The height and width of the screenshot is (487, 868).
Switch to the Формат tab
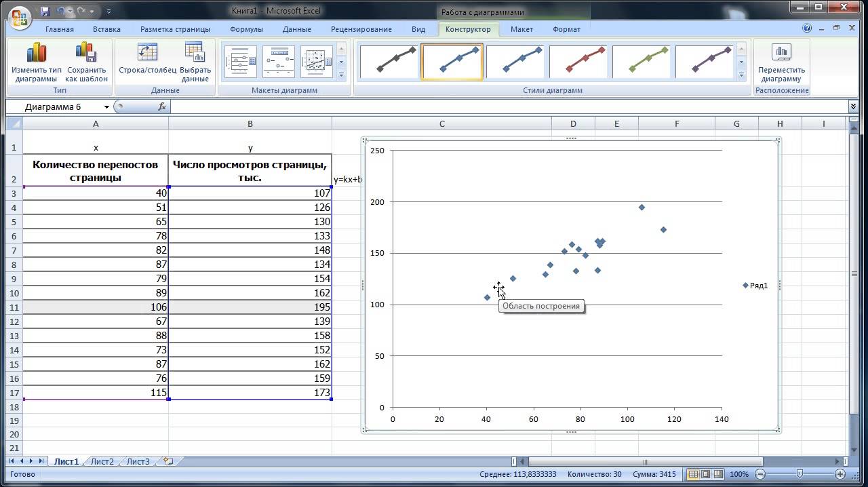[x=566, y=29]
